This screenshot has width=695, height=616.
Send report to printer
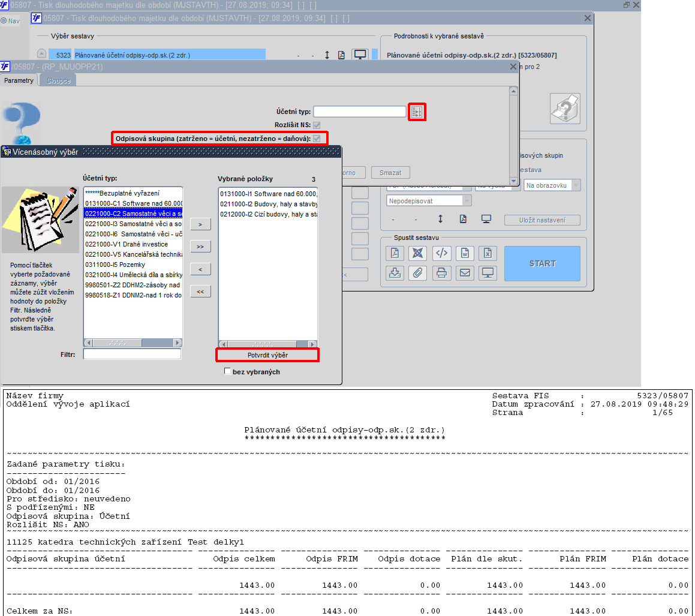(441, 273)
